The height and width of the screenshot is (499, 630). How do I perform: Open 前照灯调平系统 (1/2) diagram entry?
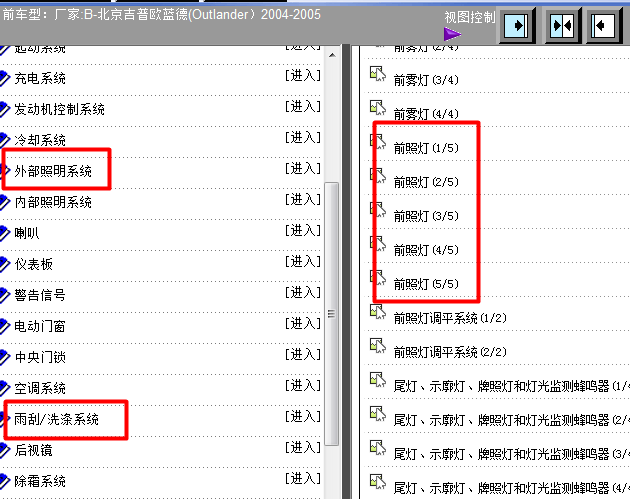point(450,318)
